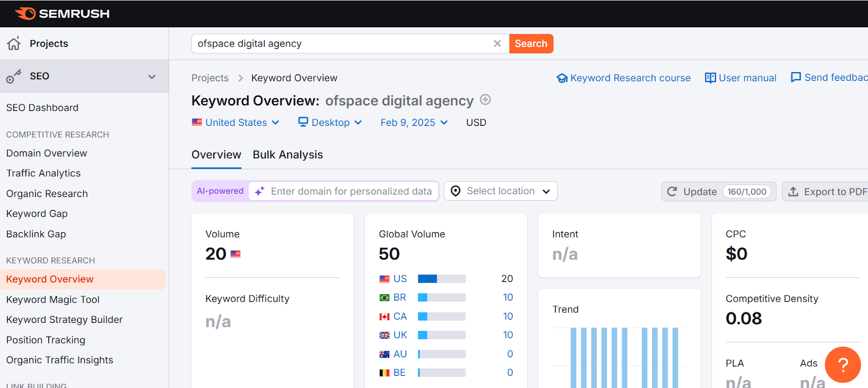Click Projects breadcrumb link
This screenshot has height=388, width=868.
point(210,78)
